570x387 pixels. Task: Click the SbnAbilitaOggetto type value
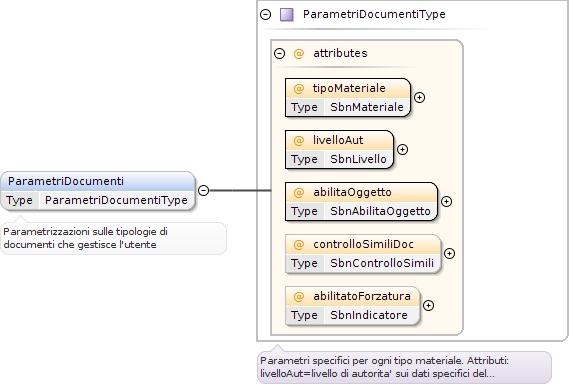click(x=380, y=211)
